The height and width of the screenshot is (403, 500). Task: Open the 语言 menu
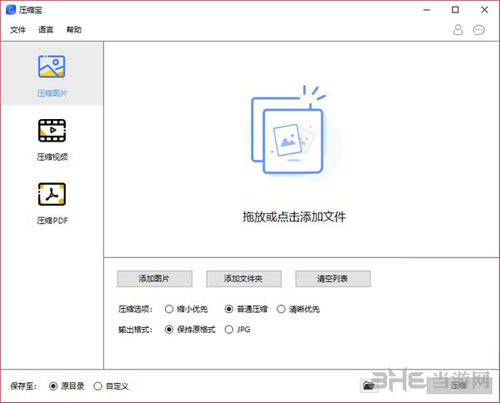point(46,30)
